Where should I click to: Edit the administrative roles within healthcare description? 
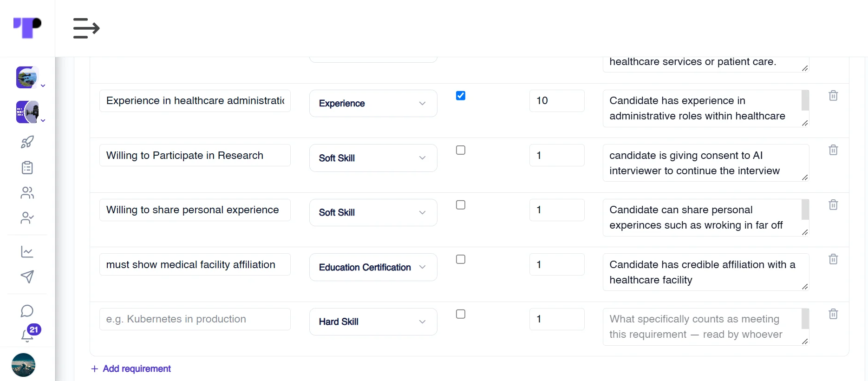coord(706,108)
